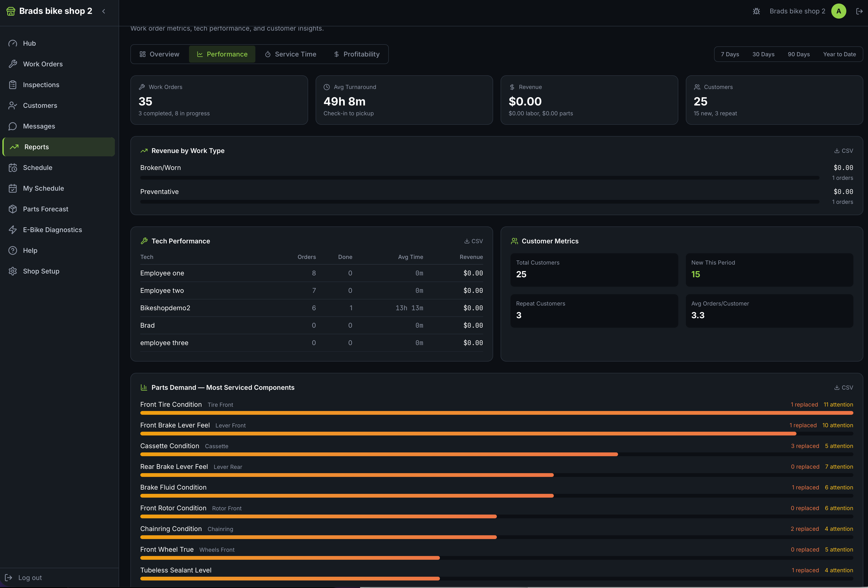Select the Parts Forecast box icon
Viewport: 868px width, 588px height.
click(x=13, y=209)
